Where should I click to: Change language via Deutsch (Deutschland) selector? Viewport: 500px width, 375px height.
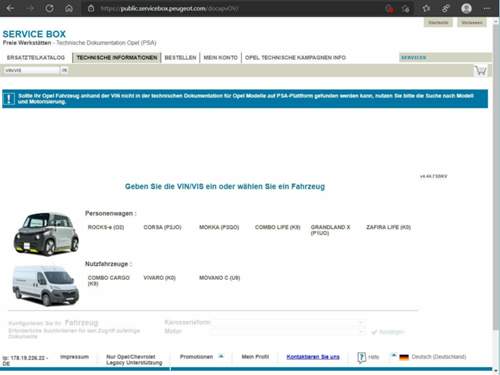(x=439, y=357)
